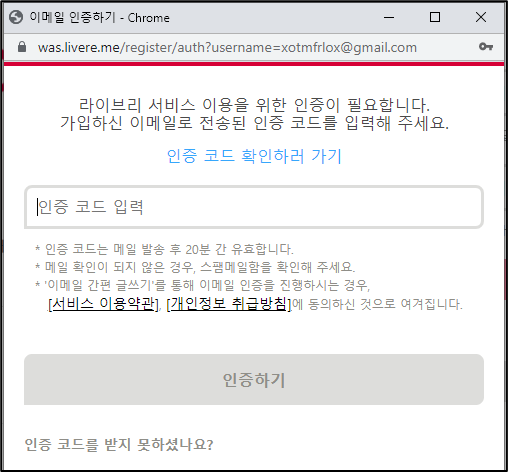Open the 서비스 이용약관 link

104,304
